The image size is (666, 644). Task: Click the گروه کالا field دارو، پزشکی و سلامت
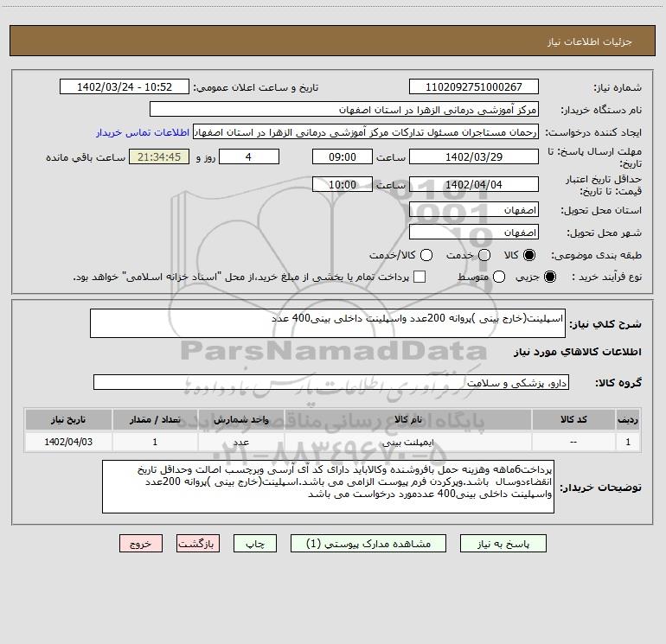click(331, 382)
